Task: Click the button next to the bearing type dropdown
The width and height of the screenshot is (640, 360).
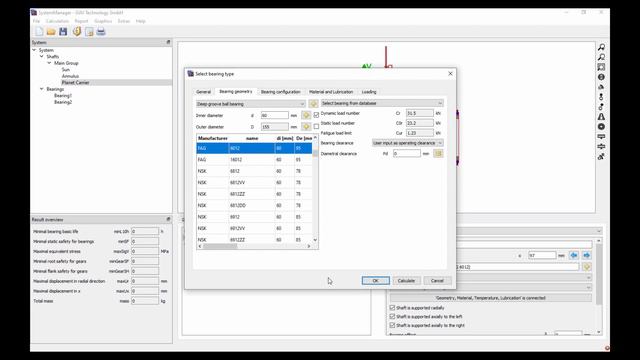Action: tap(313, 104)
